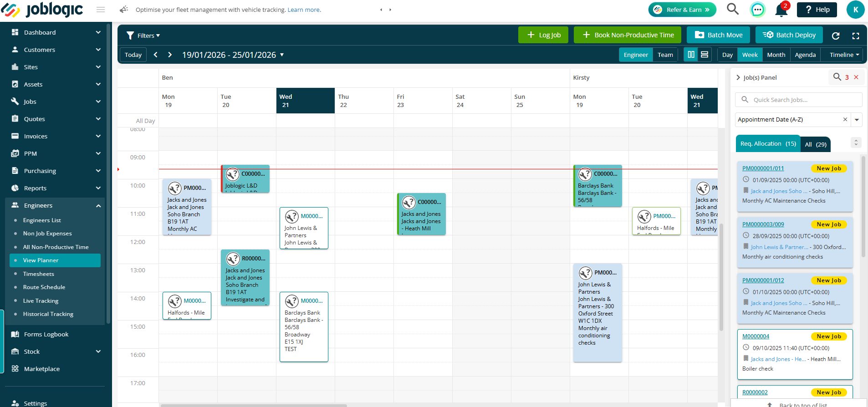The height and width of the screenshot is (407, 868).
Task: Switch to horizontal row layout view
Action: [x=705, y=55]
